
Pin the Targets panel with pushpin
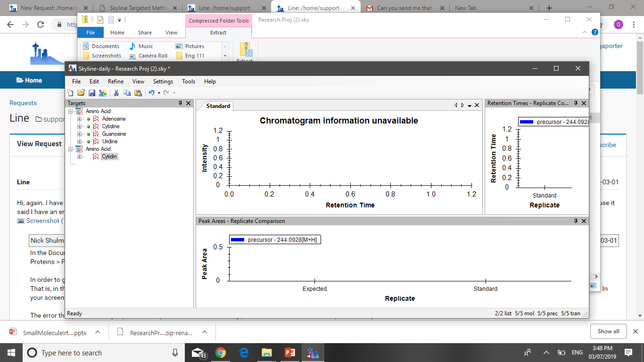(180, 103)
